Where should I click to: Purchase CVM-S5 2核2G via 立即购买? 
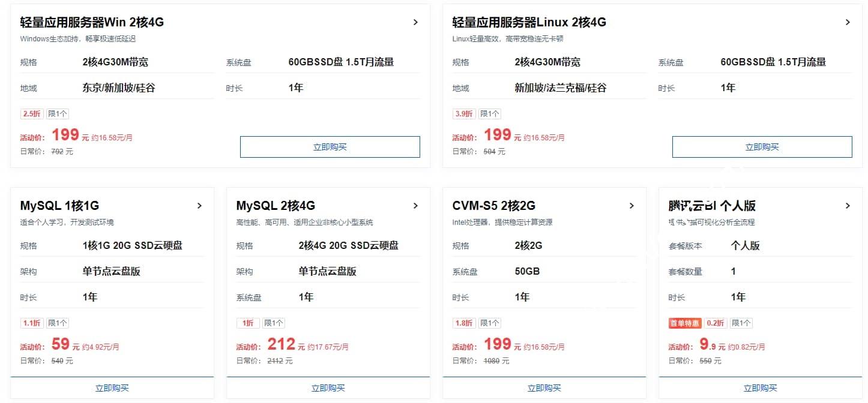click(544, 388)
